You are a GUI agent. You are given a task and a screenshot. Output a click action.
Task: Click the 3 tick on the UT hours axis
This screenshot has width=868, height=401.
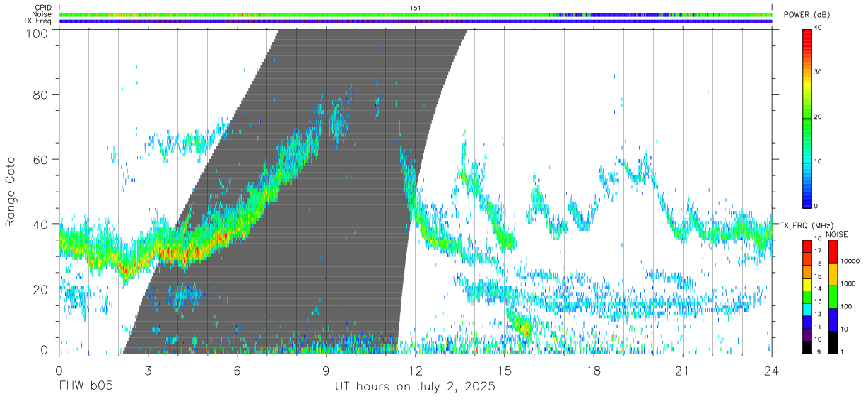tap(148, 369)
